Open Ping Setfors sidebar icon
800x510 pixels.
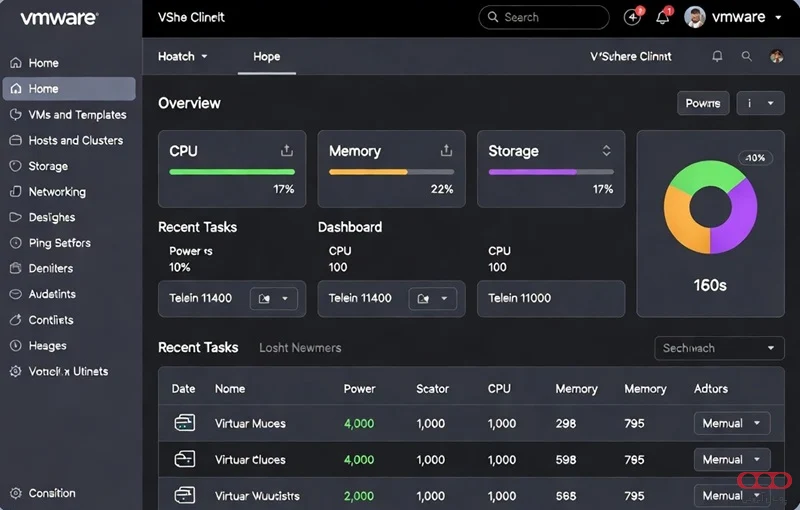point(16,243)
